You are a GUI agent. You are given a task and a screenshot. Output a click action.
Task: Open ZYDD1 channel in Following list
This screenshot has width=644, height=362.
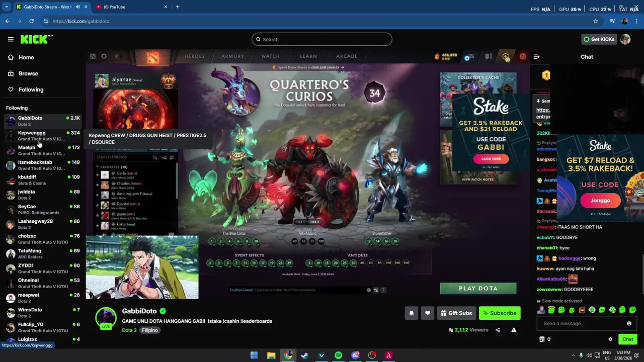click(42, 268)
